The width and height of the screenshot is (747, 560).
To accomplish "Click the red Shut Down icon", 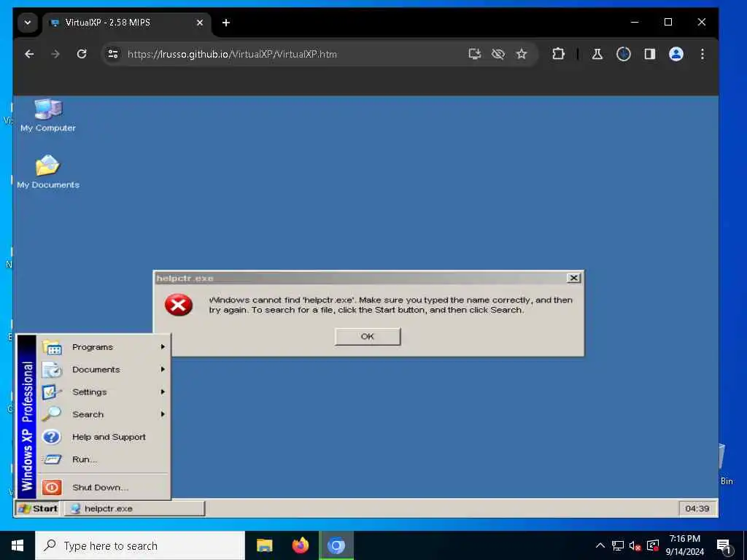I will pos(52,487).
